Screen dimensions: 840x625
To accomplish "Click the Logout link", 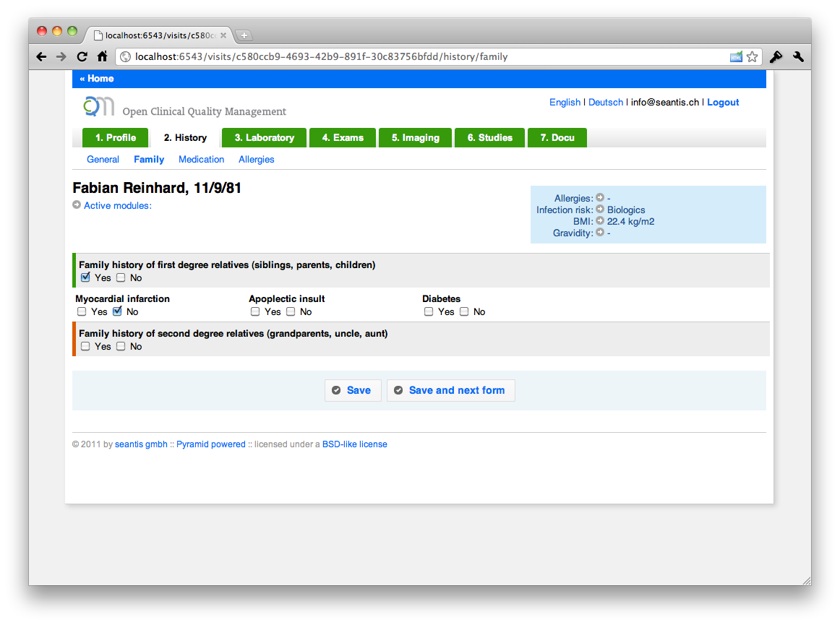I will tap(722, 102).
